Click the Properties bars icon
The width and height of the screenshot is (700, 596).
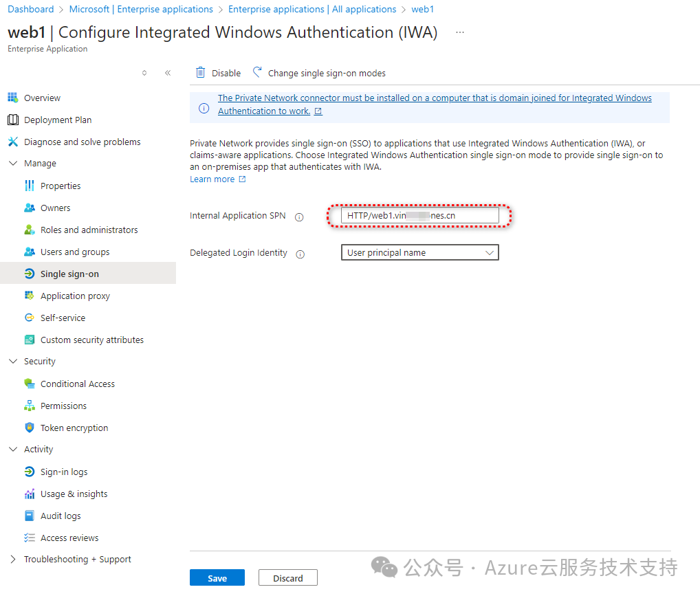30,186
